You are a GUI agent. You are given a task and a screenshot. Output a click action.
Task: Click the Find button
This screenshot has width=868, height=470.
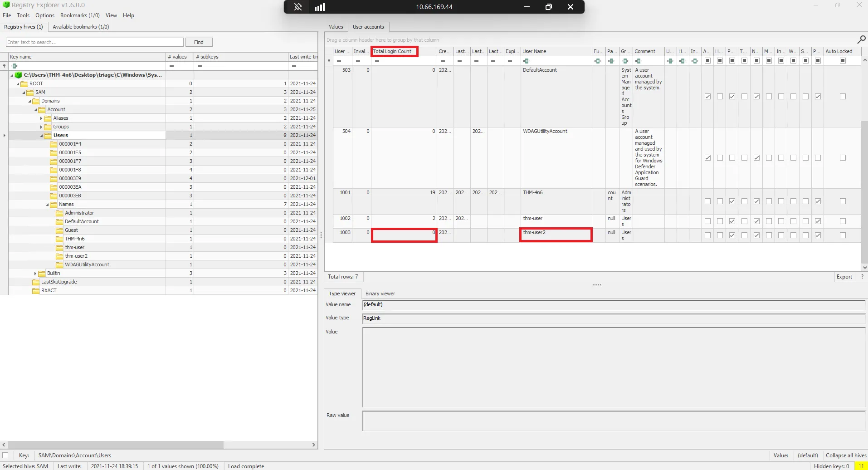pyautogui.click(x=199, y=42)
